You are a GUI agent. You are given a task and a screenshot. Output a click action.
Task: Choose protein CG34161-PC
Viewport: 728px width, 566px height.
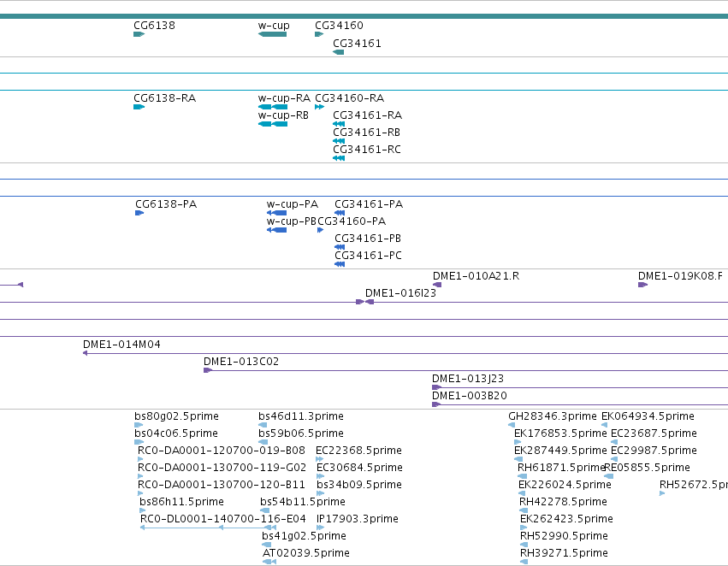pyautogui.click(x=368, y=256)
